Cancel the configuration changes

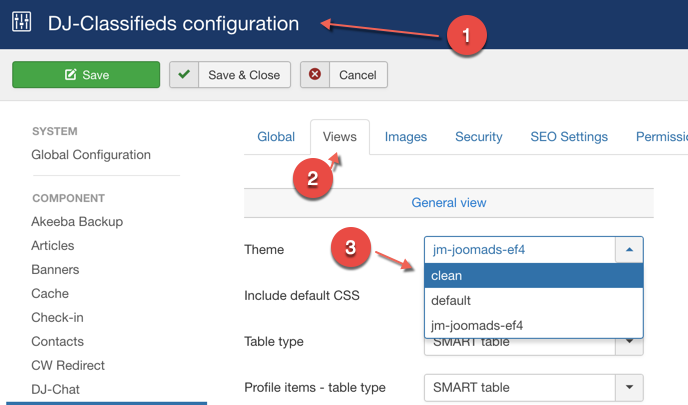[x=344, y=75]
